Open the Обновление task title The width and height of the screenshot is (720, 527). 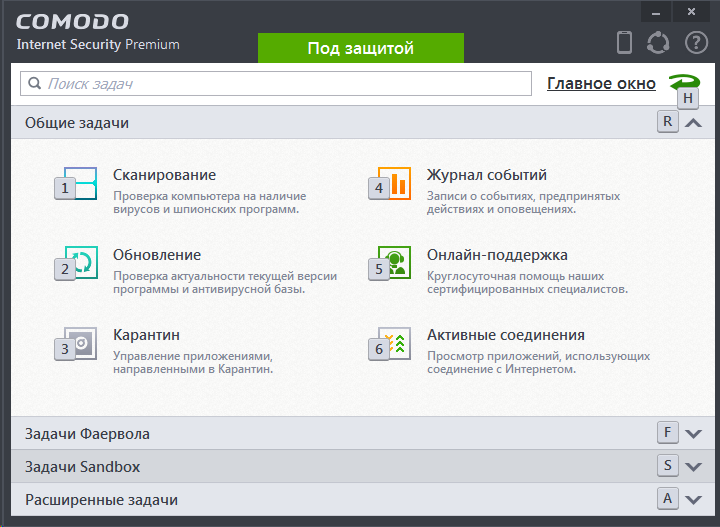tap(157, 255)
